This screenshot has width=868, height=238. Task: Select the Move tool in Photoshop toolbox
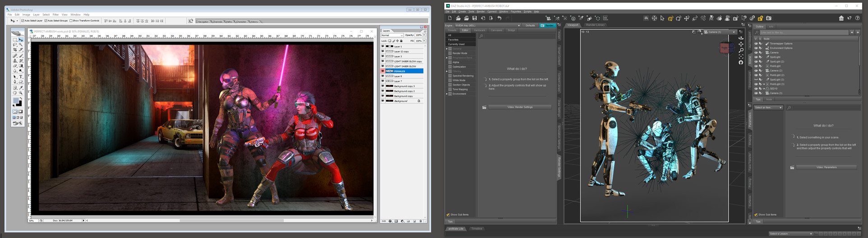coord(21,40)
